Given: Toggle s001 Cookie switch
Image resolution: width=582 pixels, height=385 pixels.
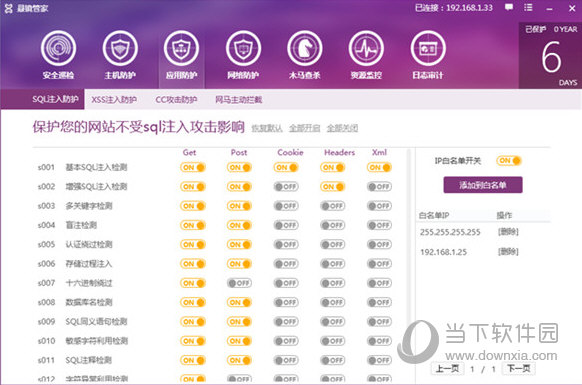Looking at the screenshot, I should [286, 167].
